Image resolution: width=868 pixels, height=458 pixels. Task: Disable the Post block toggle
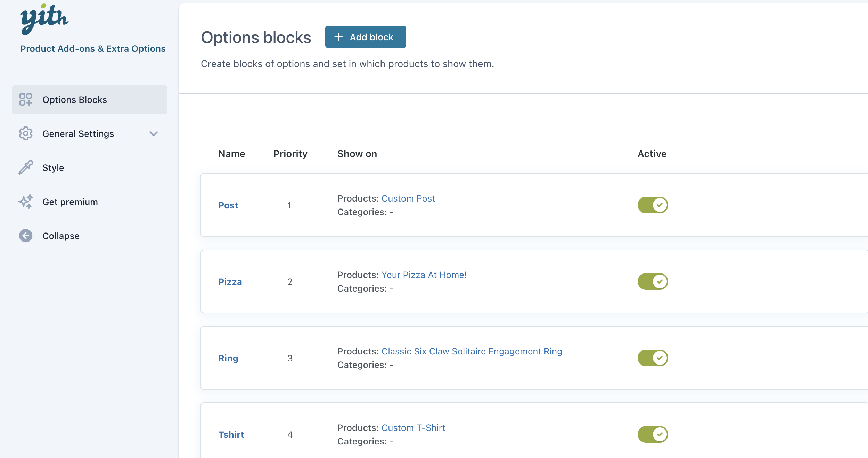pos(652,205)
